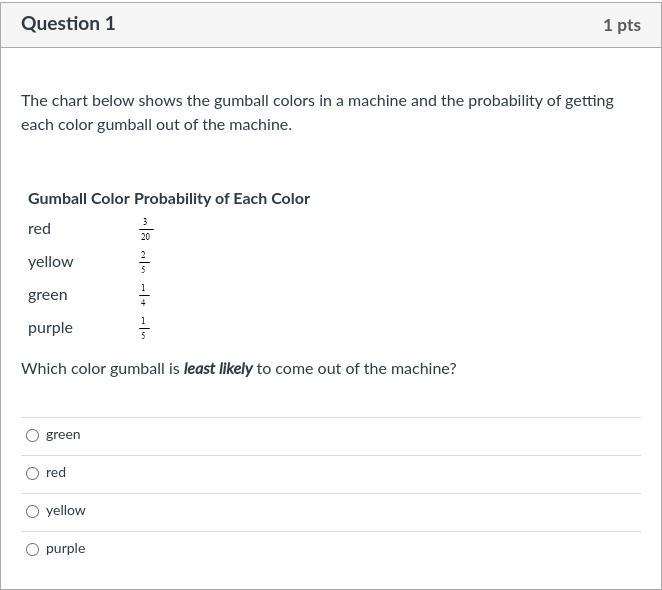
Task: Click the "red" answer option label
Action: click(56, 473)
